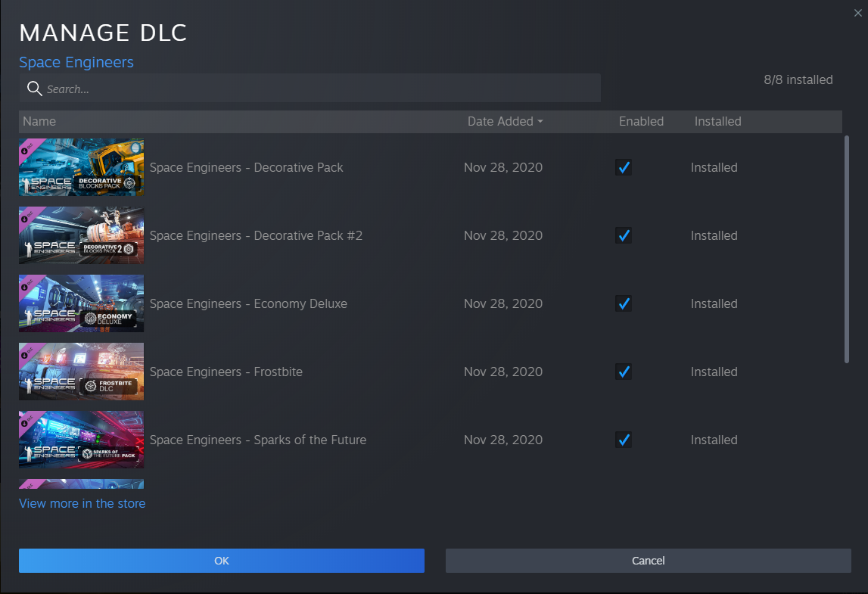This screenshot has height=594, width=868.
Task: Toggle Economy Deluxe enabled checkbox
Action: pyautogui.click(x=624, y=303)
